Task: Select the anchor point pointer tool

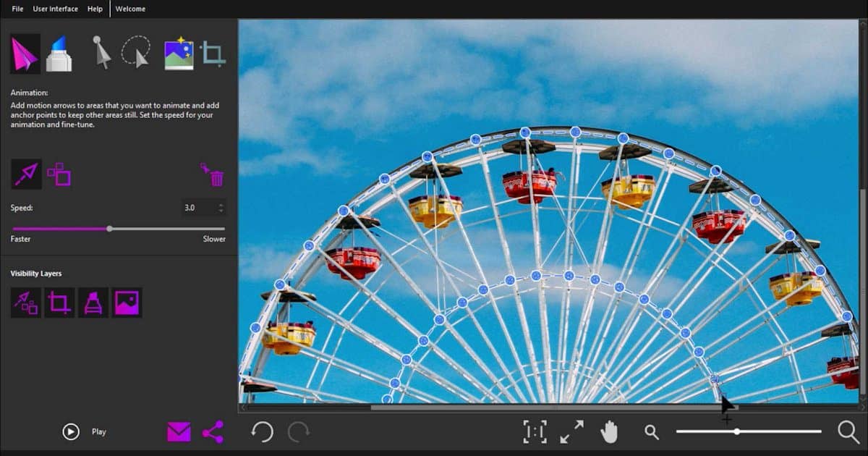Action: click(x=101, y=51)
